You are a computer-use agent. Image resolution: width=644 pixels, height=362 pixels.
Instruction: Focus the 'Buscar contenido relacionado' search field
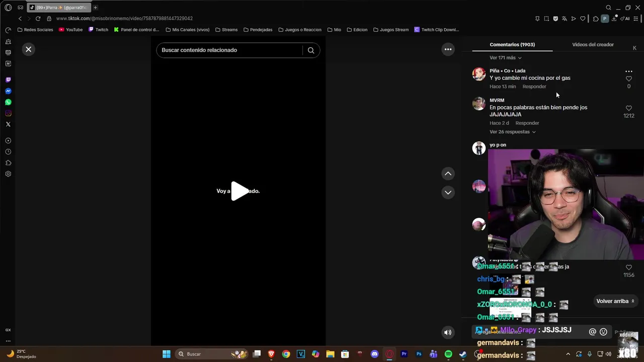229,50
